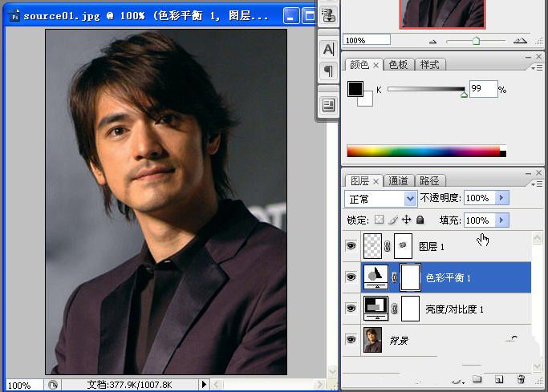The image size is (548, 392).
Task: Toggle visibility of 亮度/对比度 1 layer
Action: [351, 308]
